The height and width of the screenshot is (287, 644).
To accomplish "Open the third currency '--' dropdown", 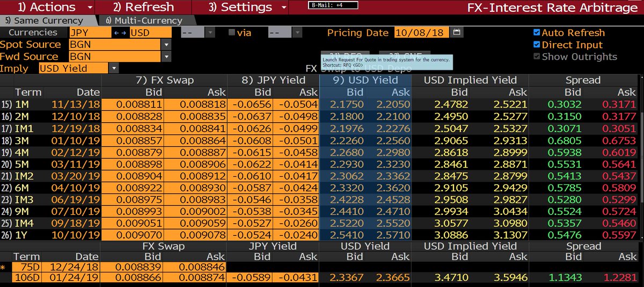I will coord(210,33).
